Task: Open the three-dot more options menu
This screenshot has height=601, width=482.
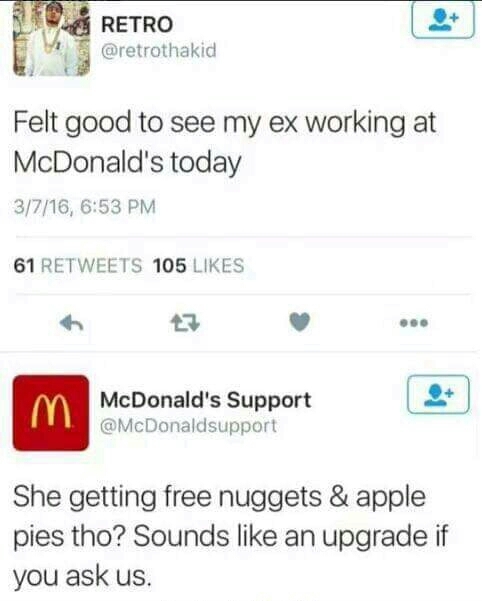Action: click(414, 323)
